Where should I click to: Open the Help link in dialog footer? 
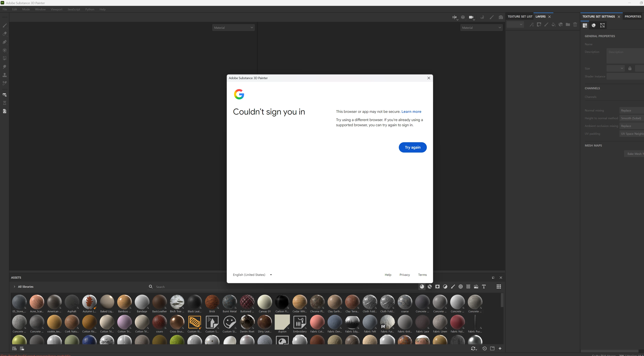pos(388,275)
